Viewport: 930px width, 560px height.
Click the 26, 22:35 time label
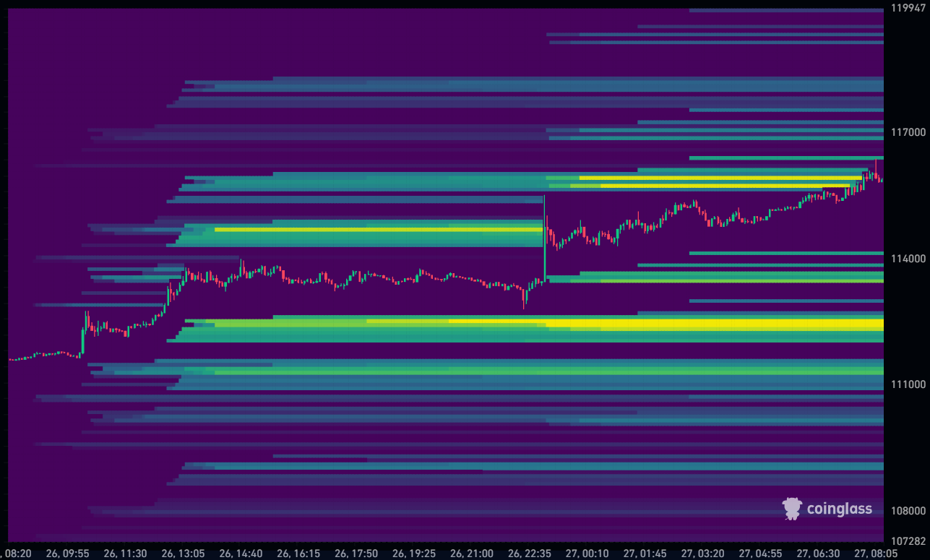(x=530, y=553)
